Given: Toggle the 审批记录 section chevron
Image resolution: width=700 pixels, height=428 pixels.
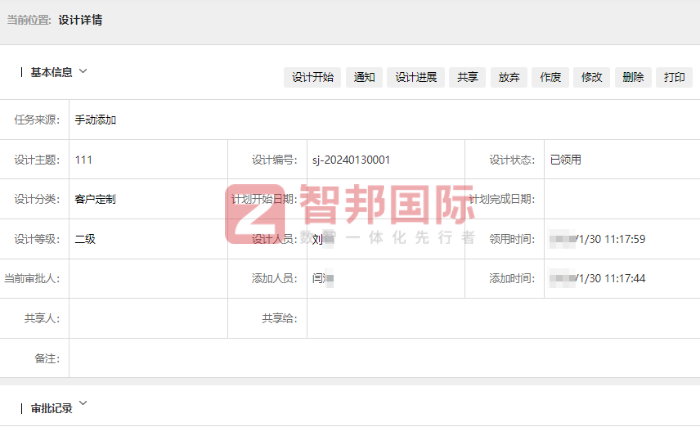Looking at the screenshot, I should tap(83, 404).
